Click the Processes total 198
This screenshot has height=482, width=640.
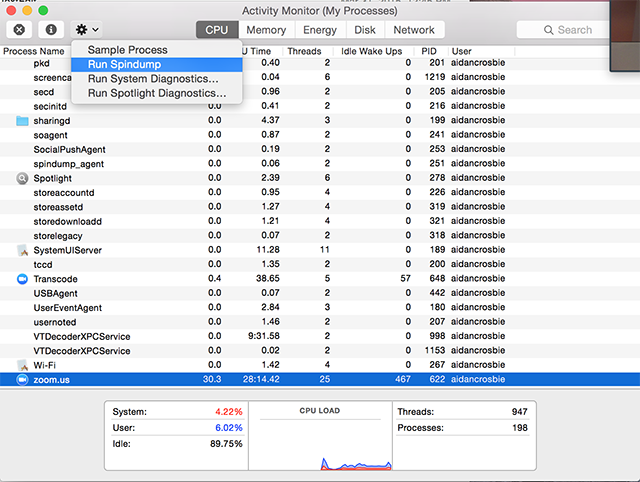pyautogui.click(x=520, y=428)
